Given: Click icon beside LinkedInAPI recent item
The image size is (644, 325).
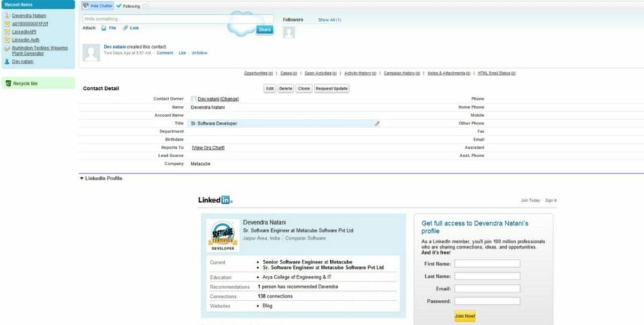Looking at the screenshot, I should [x=7, y=32].
